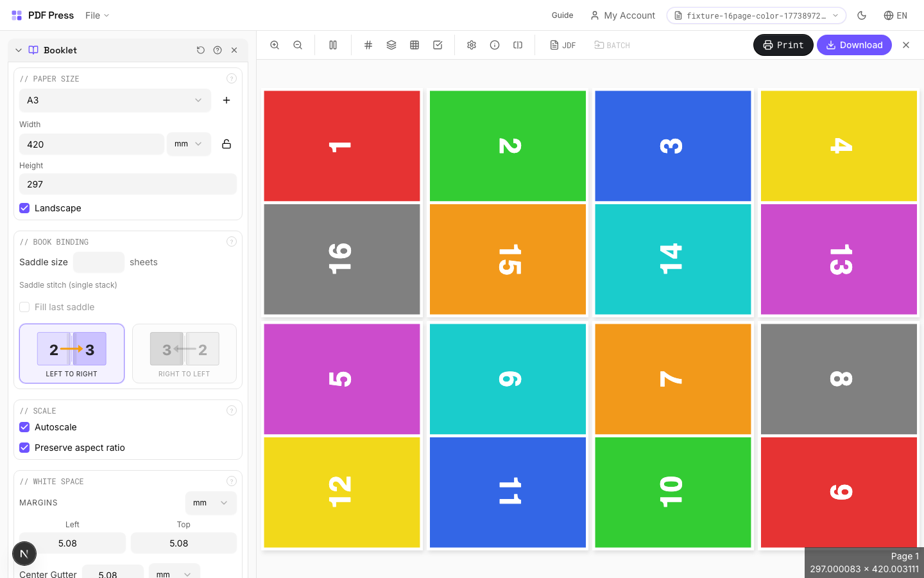This screenshot has width=924, height=578.
Task: Open the mm unit dropdown next to Width
Action: [x=189, y=144]
